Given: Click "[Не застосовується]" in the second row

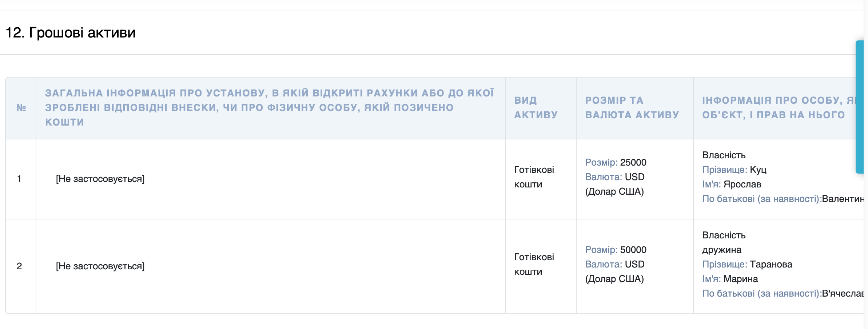Looking at the screenshot, I should pos(100,266).
